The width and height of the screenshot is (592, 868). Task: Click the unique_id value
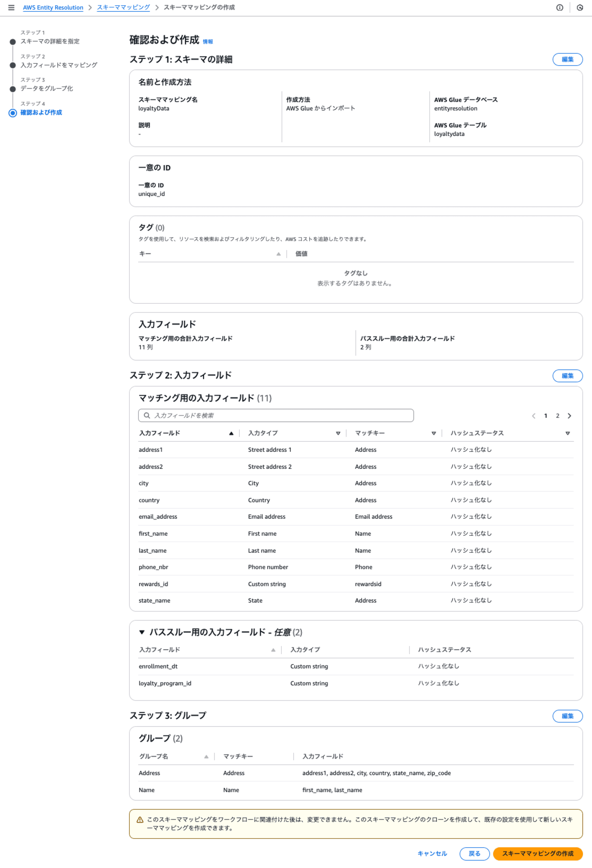coord(152,194)
